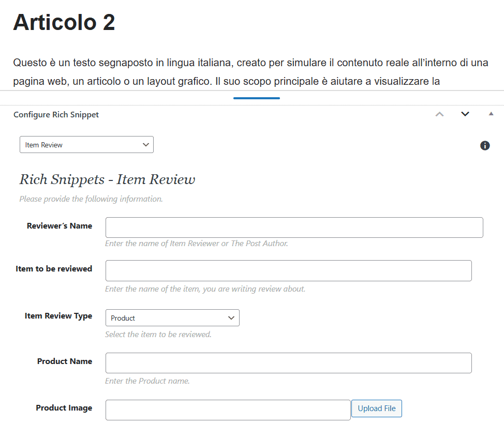Click the Reviewer's Name field label

click(x=58, y=226)
